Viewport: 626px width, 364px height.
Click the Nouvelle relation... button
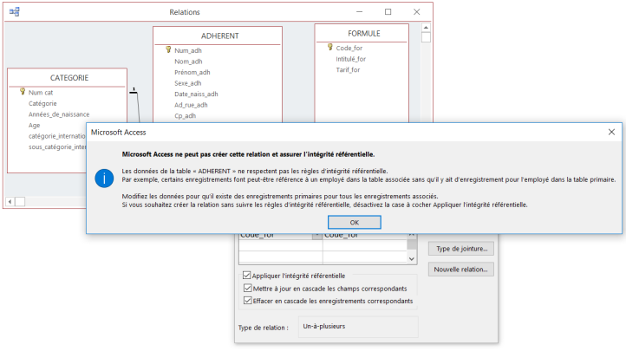coord(461,270)
